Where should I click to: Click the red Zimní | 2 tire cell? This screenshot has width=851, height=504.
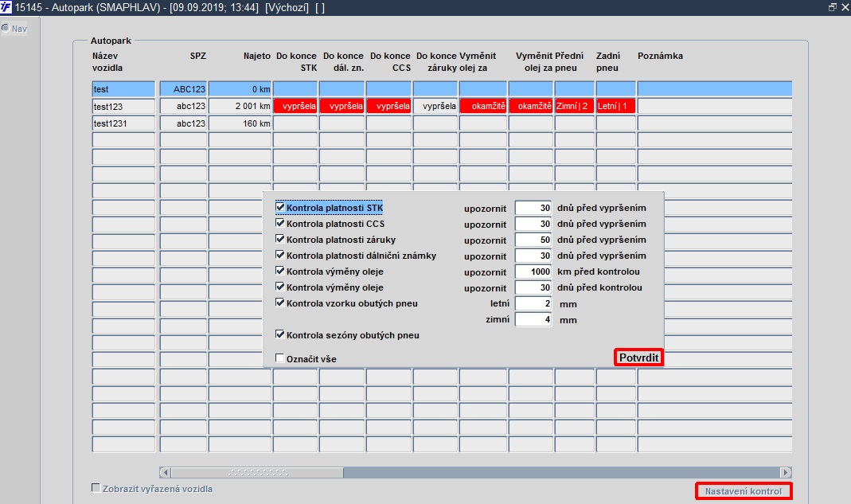pyautogui.click(x=574, y=107)
